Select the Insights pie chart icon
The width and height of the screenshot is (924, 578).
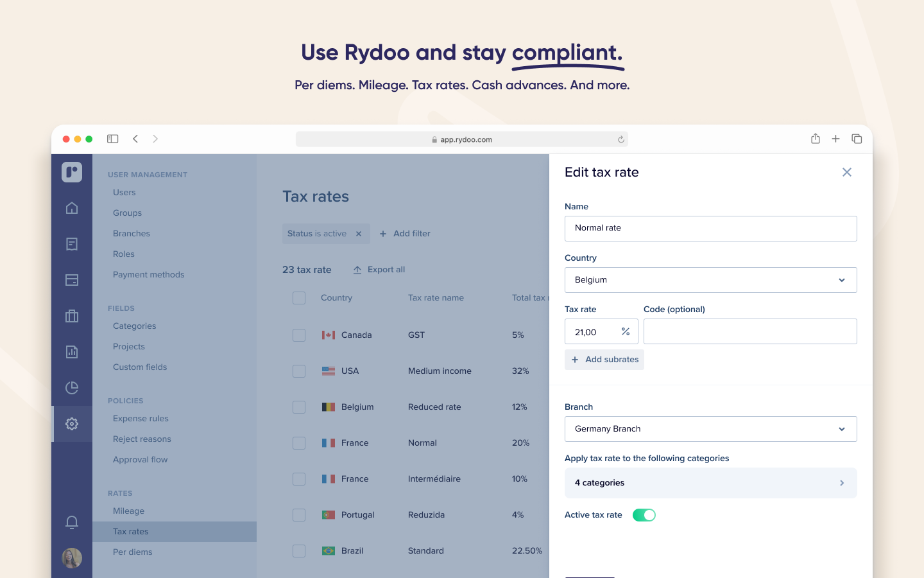[x=71, y=388]
